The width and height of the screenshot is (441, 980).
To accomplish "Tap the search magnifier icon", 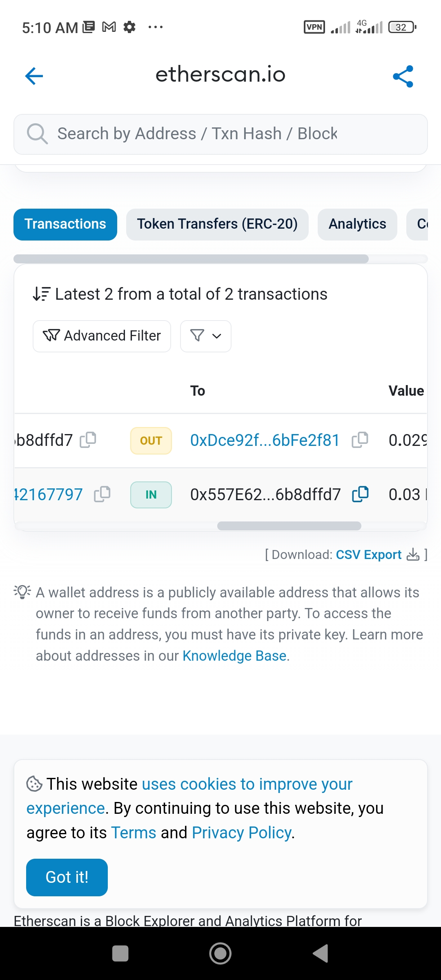I will (x=37, y=134).
